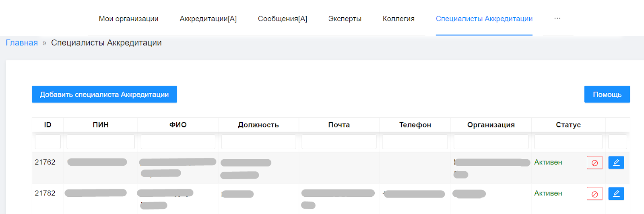Click Главная breadcrumb link
Viewport: 644px width, 214px height.
point(22,43)
